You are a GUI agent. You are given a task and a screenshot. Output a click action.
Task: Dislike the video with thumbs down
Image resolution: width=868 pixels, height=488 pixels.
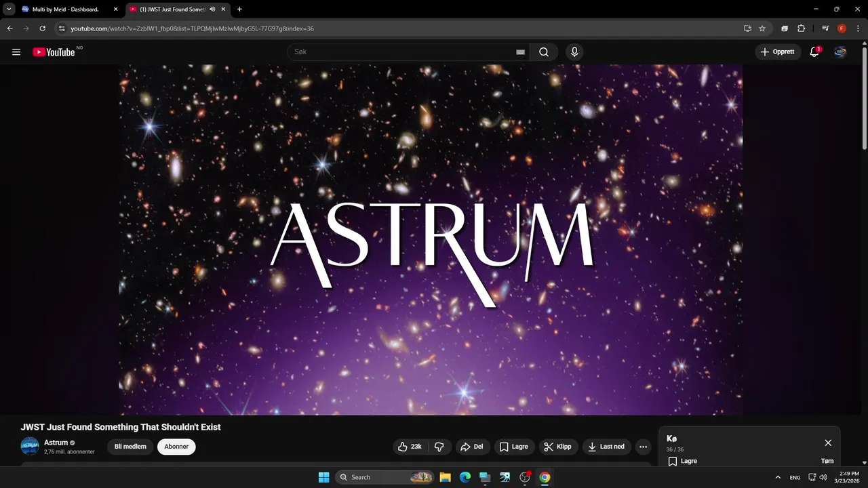click(x=439, y=447)
